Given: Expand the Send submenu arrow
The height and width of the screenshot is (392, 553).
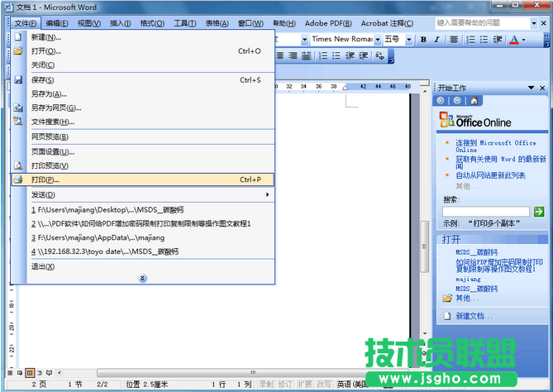Looking at the screenshot, I should click(267, 194).
